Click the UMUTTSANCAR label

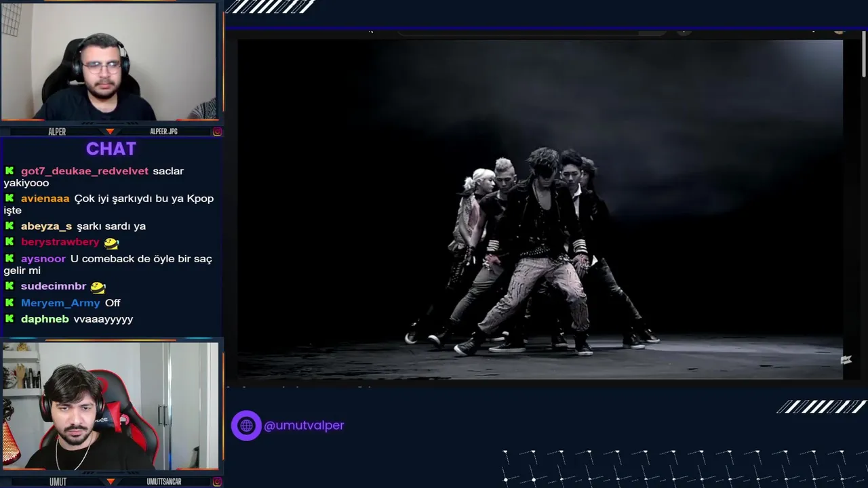click(x=164, y=481)
